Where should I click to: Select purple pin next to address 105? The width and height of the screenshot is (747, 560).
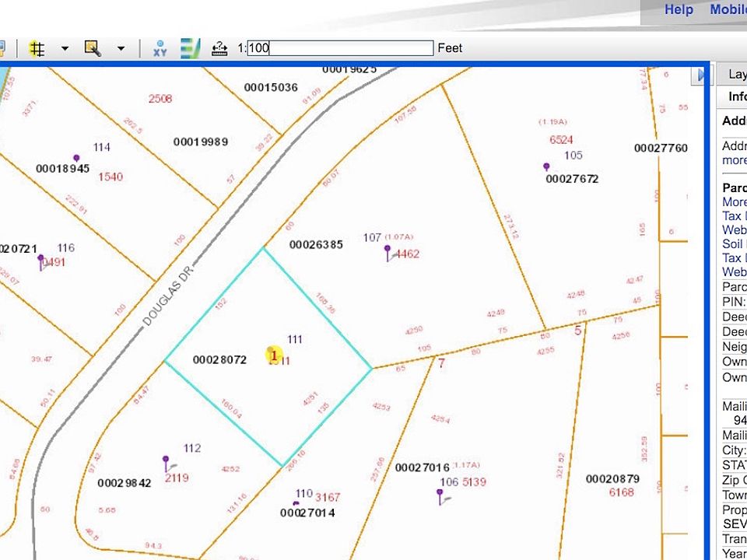pyautogui.click(x=546, y=166)
